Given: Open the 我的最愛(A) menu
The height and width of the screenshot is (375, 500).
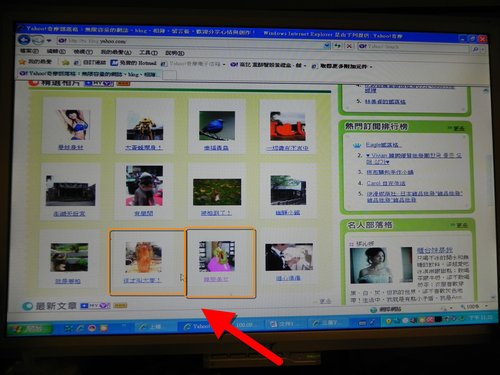Looking at the screenshot, I should [116, 52].
